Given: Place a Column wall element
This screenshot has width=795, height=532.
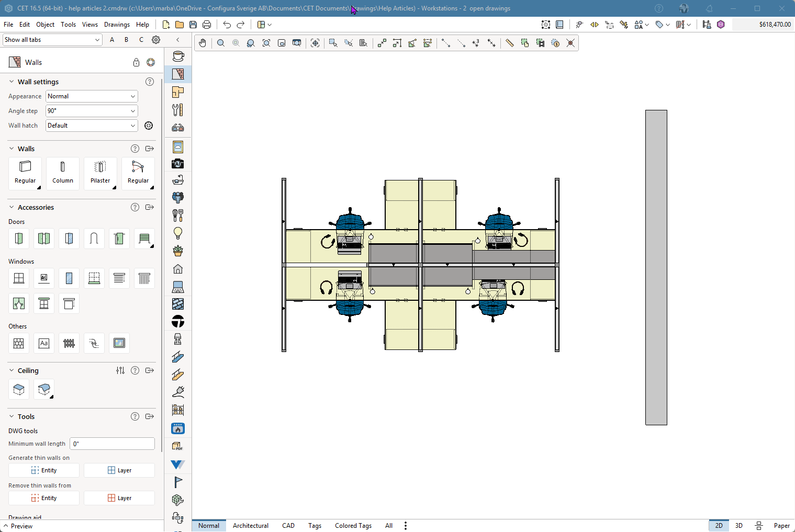Looking at the screenshot, I should (x=63, y=173).
